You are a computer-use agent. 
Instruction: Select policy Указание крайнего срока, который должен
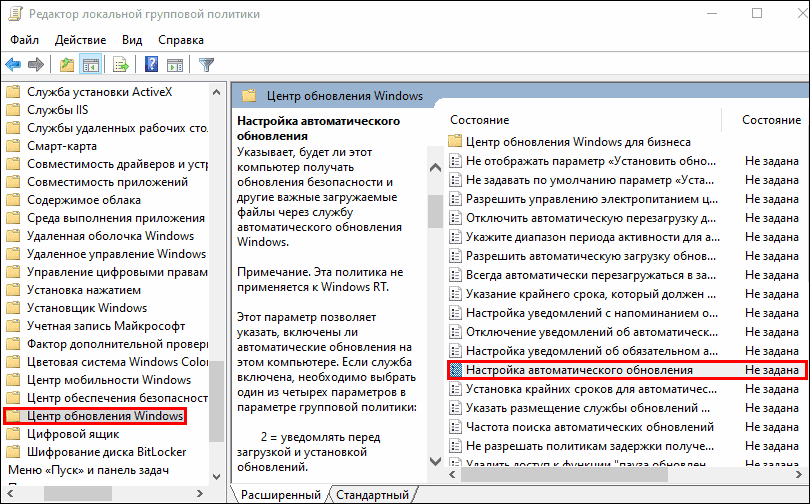[591, 294]
